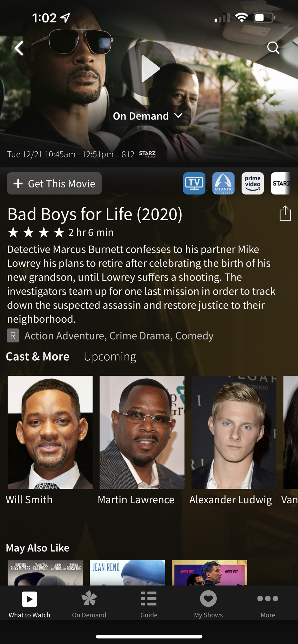Play the Bad Boys for Life movie
This screenshot has width=298, height=644.
coord(149,69)
